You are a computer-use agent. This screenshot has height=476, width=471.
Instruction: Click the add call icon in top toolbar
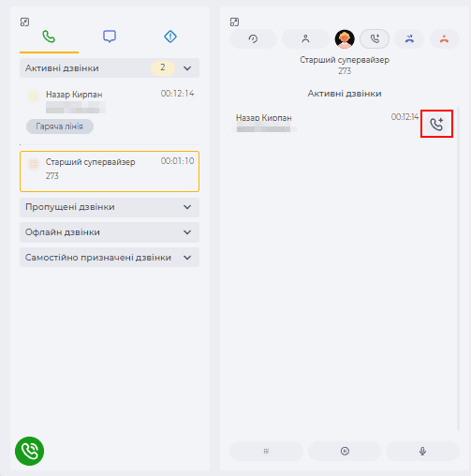point(375,38)
